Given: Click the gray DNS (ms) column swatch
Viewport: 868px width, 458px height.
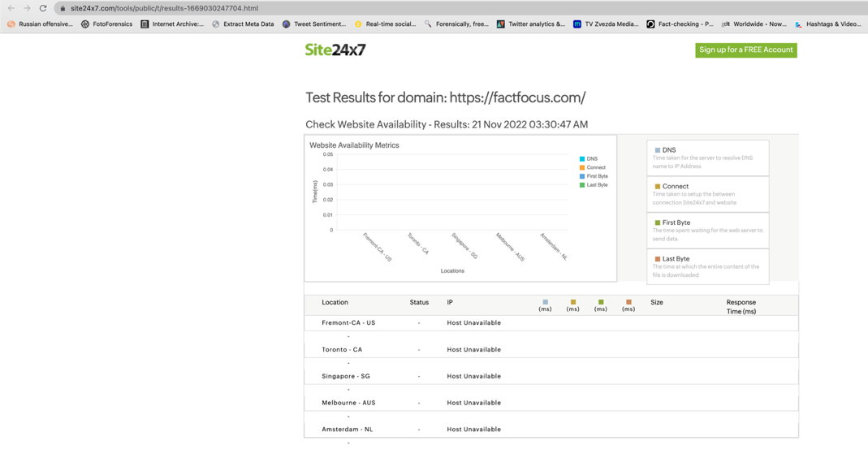Looking at the screenshot, I should (x=546, y=302).
